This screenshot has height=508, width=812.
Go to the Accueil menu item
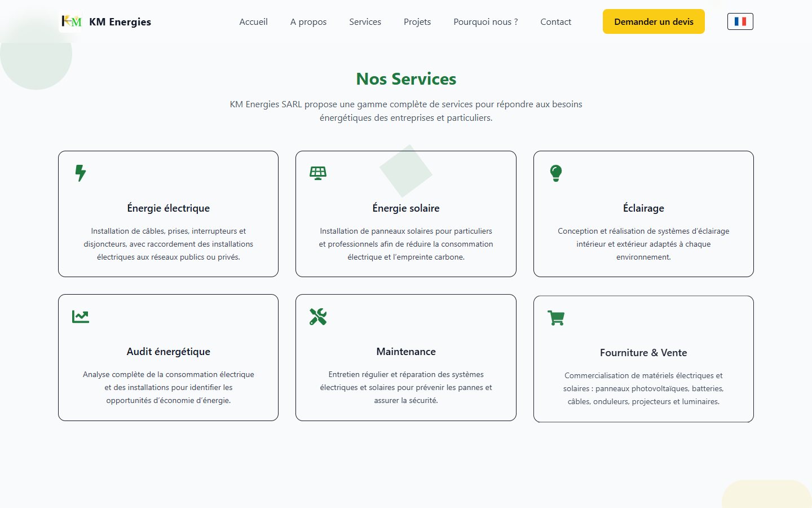click(253, 21)
